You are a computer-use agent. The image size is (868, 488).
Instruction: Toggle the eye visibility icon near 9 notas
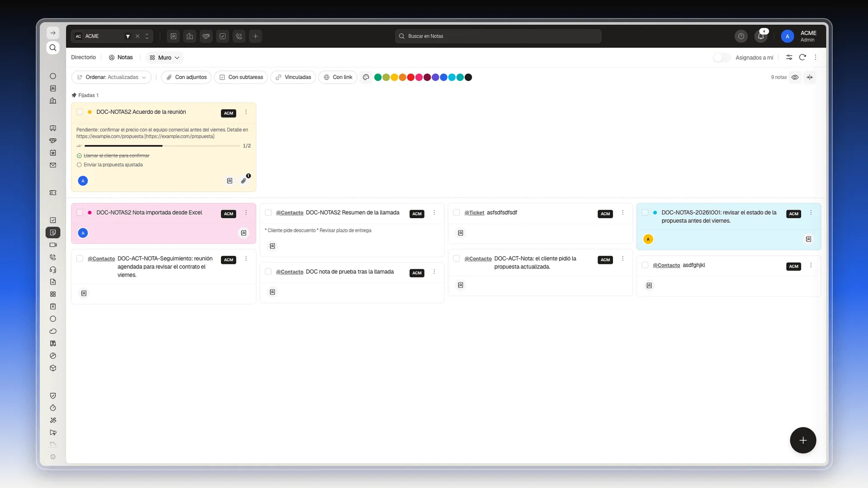point(795,77)
